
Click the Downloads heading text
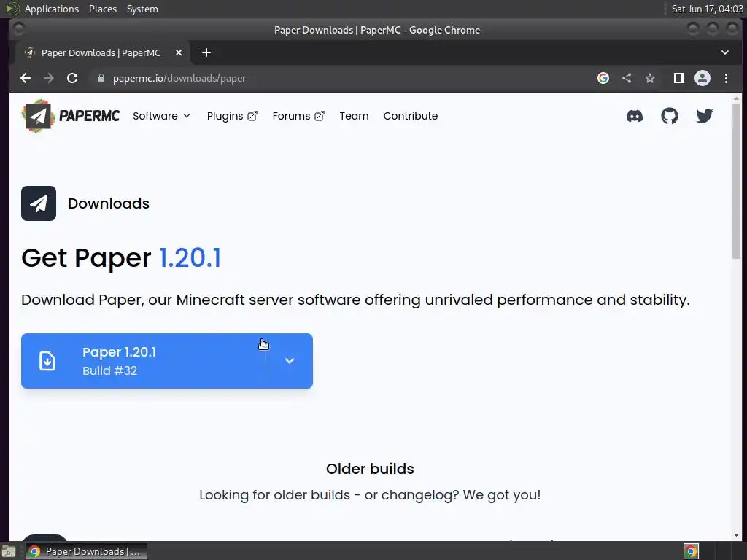[x=109, y=203]
